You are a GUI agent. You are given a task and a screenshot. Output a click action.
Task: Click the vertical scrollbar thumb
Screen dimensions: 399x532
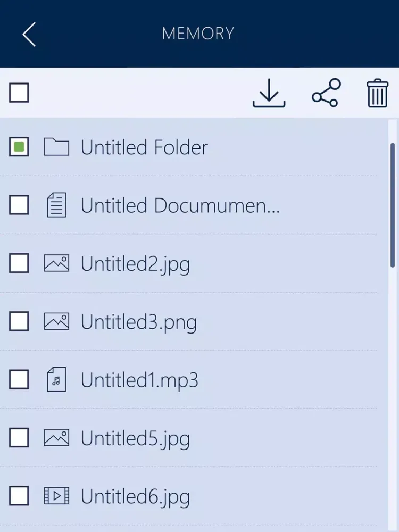pos(393,205)
